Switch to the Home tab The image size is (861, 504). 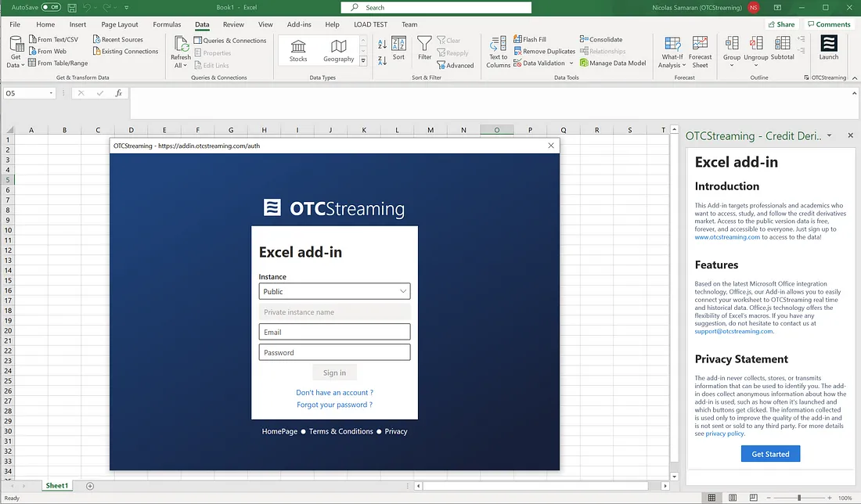coord(45,24)
